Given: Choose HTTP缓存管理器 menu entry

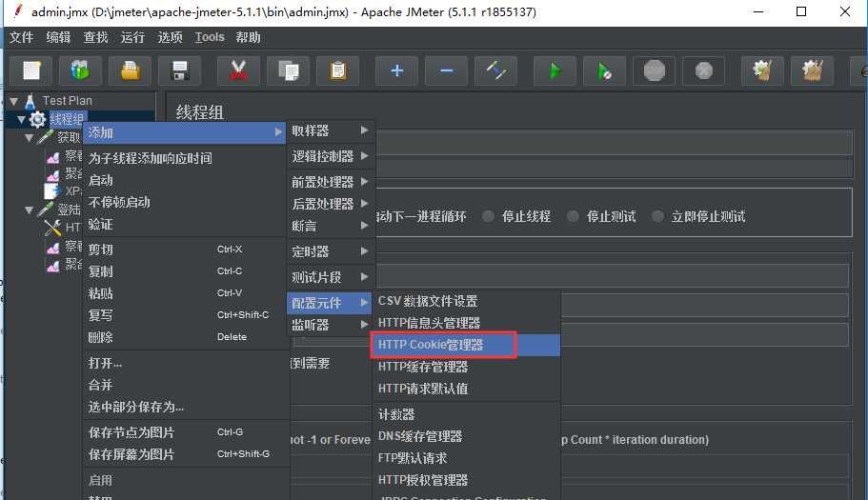Looking at the screenshot, I should (465, 367).
